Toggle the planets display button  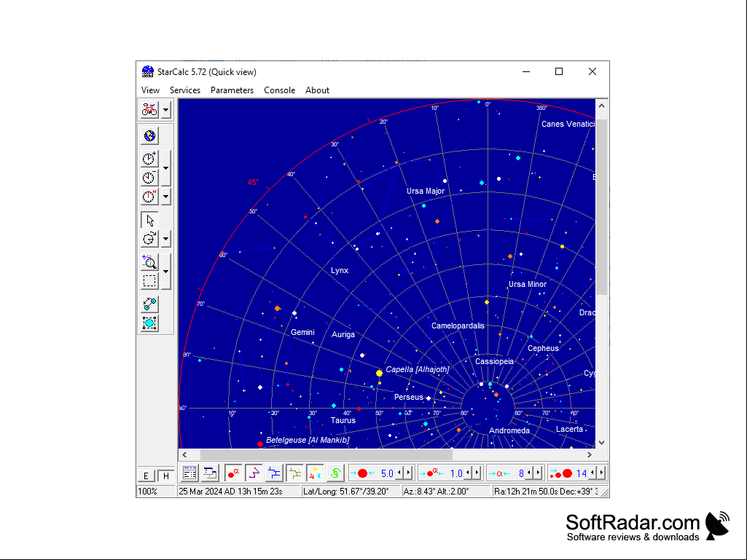click(x=315, y=473)
